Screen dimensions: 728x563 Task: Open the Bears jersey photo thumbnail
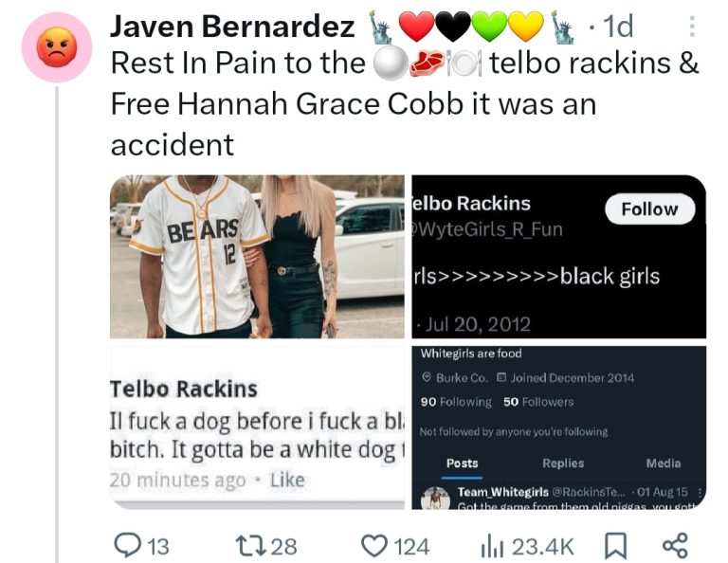coord(257,257)
